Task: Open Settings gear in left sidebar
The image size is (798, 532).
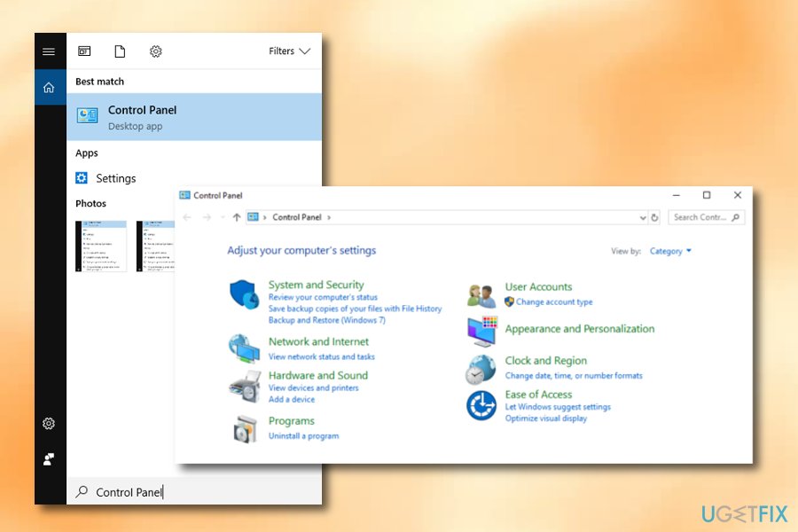Action: 49,424
